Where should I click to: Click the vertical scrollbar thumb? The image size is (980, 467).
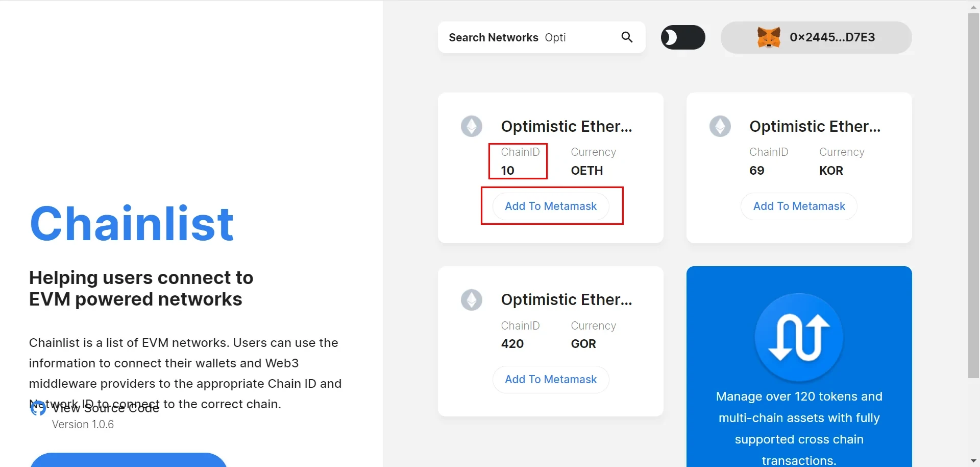tap(973, 194)
